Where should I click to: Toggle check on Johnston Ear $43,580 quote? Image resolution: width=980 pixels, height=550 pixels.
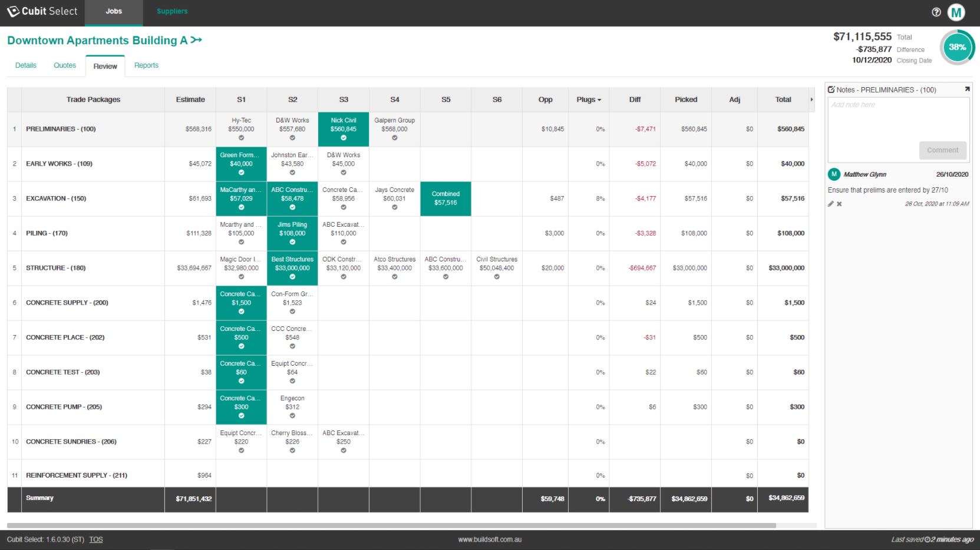[292, 173]
